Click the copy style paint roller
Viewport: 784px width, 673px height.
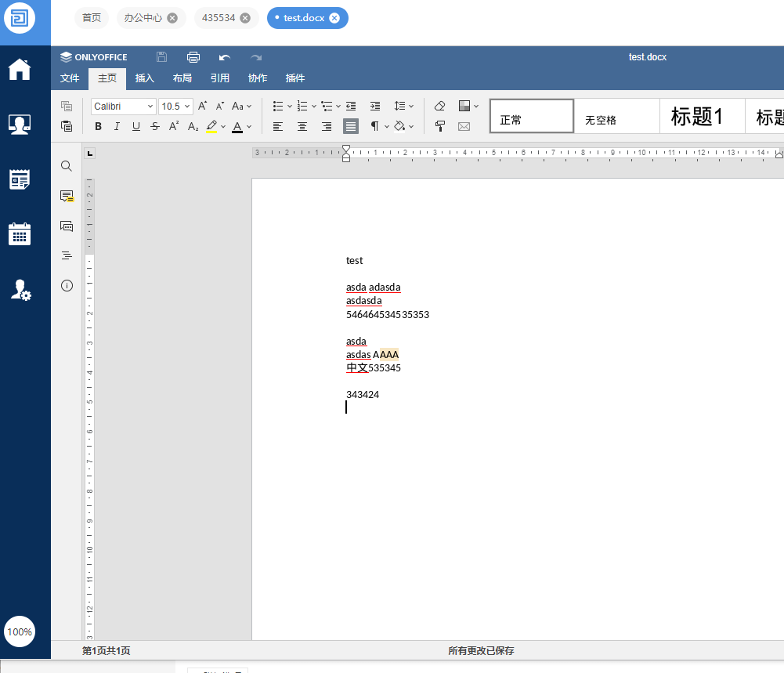tap(439, 126)
